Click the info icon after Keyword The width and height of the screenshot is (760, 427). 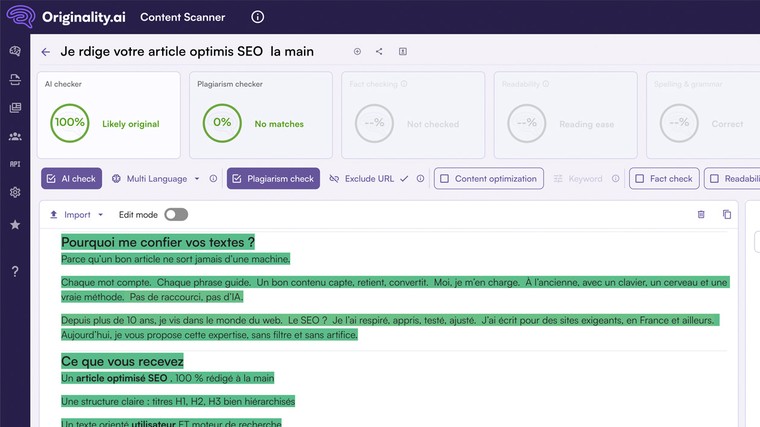pos(616,178)
